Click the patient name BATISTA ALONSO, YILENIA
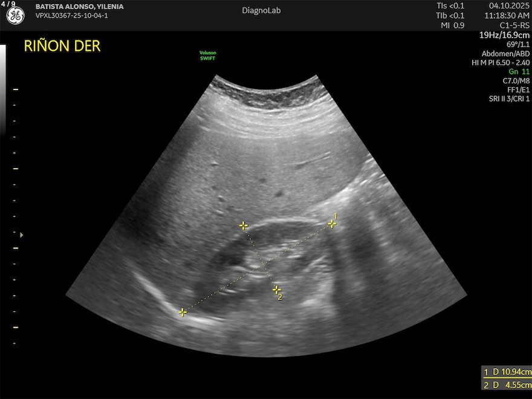Screen dimensions: 532x399 pyautogui.click(x=79, y=7)
